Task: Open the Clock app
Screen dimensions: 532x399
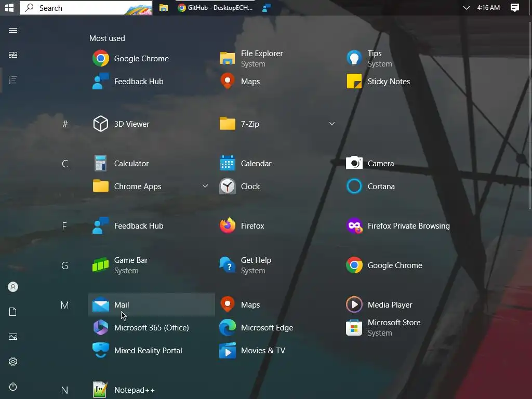Action: coord(278,187)
